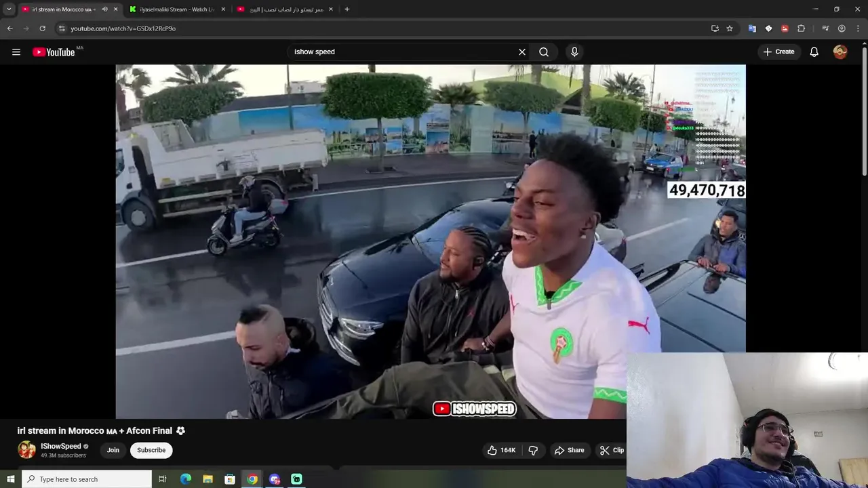Like the video showing 164K likes
868x488 pixels.
(501, 450)
